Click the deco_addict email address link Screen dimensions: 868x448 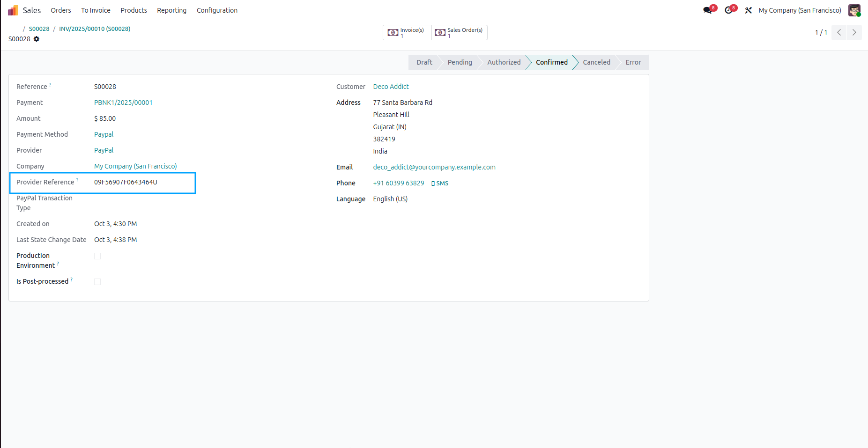pos(434,167)
